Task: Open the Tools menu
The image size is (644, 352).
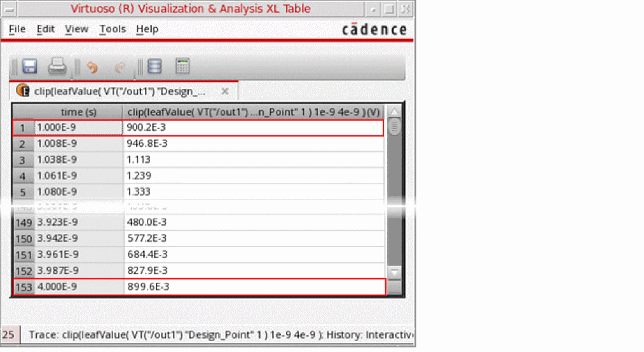Action: (x=113, y=29)
